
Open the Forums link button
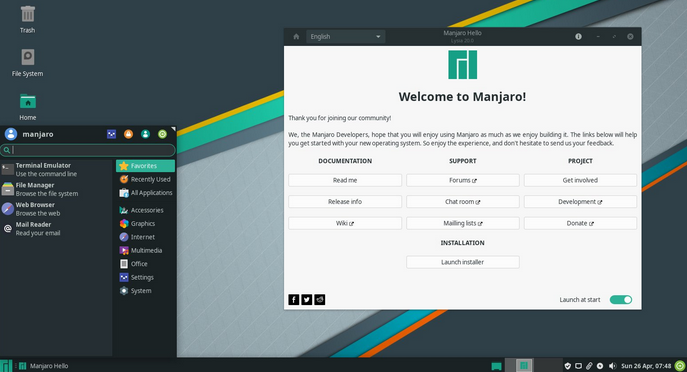[x=463, y=180]
